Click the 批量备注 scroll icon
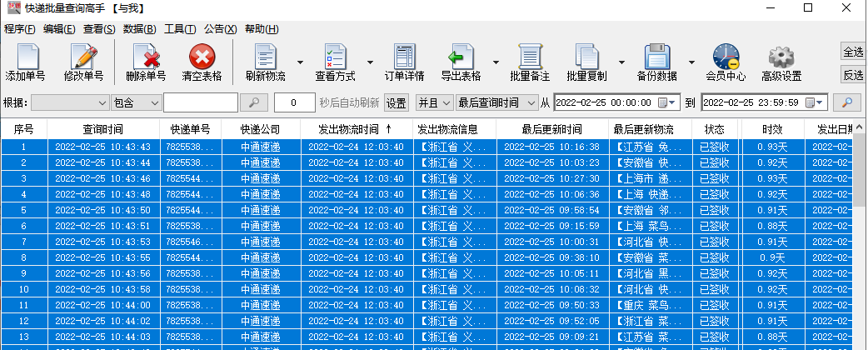 [x=530, y=57]
